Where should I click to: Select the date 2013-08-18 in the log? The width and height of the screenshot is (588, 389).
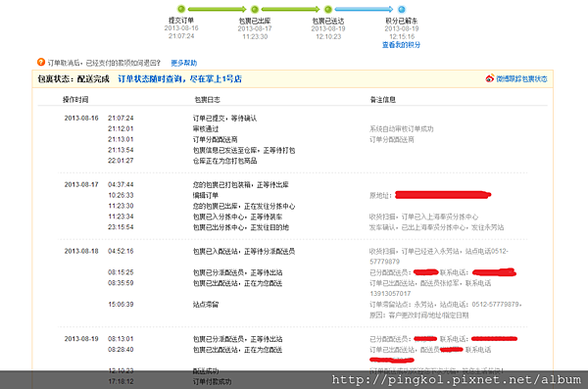coord(81,251)
